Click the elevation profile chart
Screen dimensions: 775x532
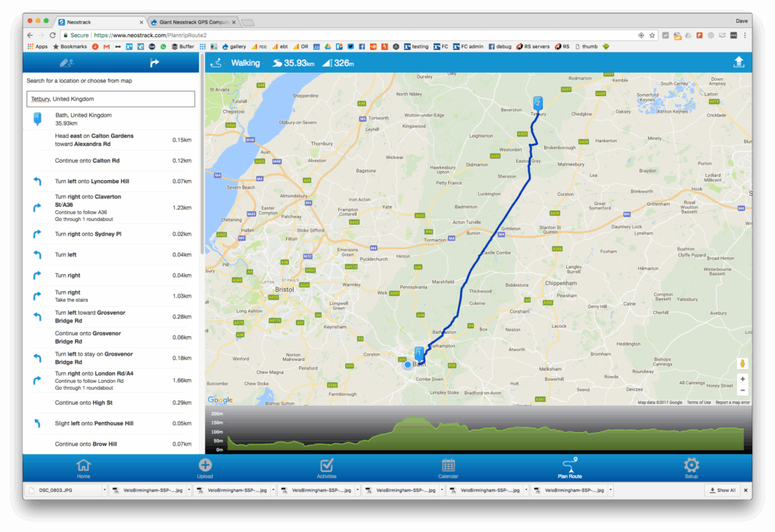coord(478,431)
